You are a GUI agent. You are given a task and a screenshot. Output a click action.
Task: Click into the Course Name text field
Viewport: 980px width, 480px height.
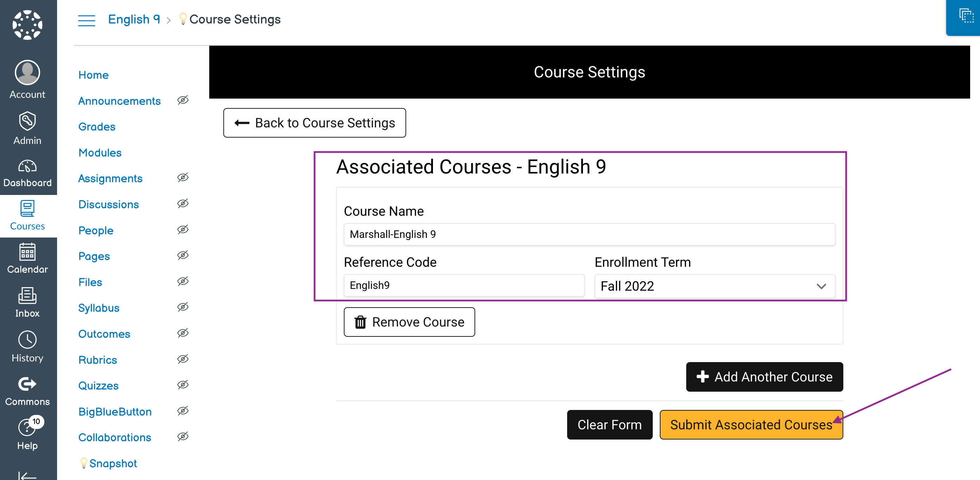coord(589,234)
